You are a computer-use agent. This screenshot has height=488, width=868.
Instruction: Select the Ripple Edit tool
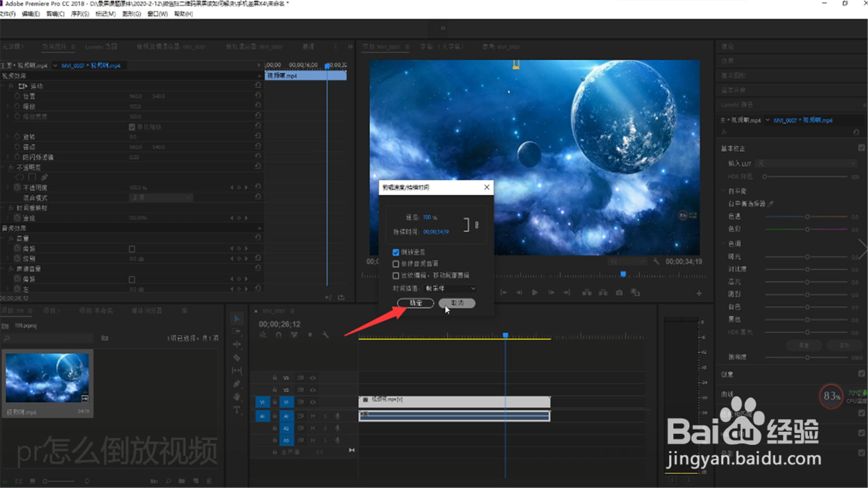coord(236,344)
